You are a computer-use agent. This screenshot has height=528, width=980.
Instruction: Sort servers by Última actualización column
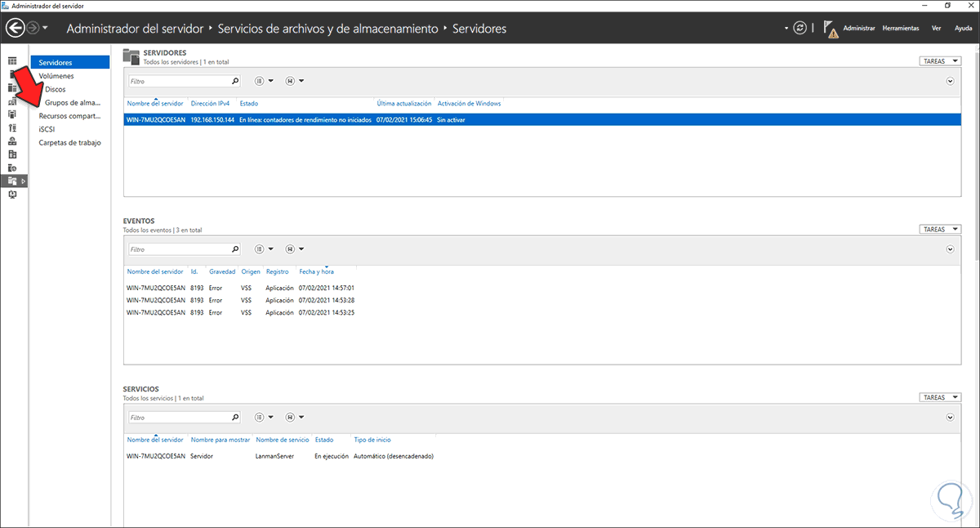click(x=403, y=104)
